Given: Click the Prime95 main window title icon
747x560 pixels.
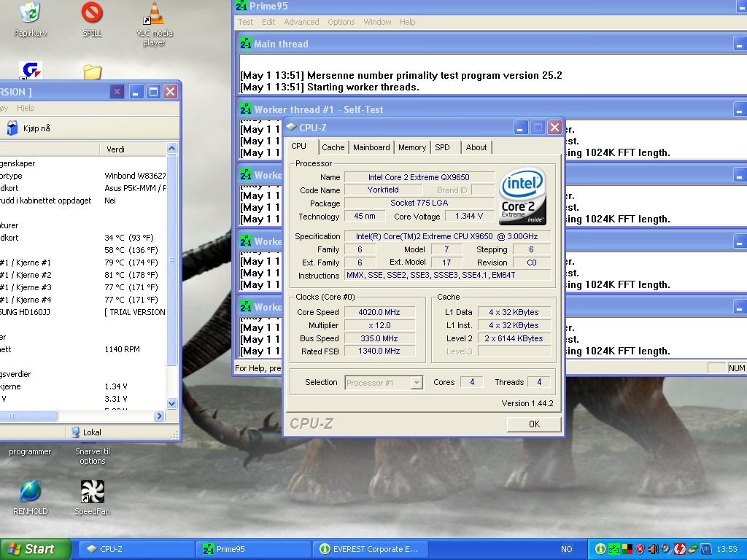Looking at the screenshot, I should tap(241, 6).
